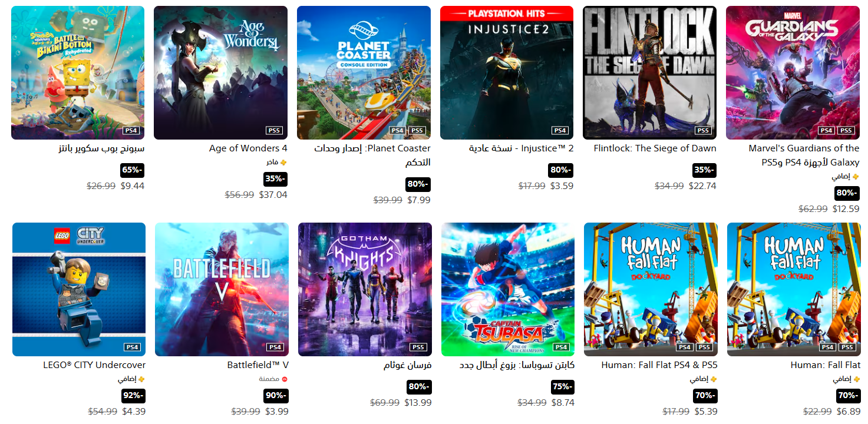Click the Marvel's Guardians of the Galaxy title
Viewport: 868px width, 424px height.
coord(804,155)
